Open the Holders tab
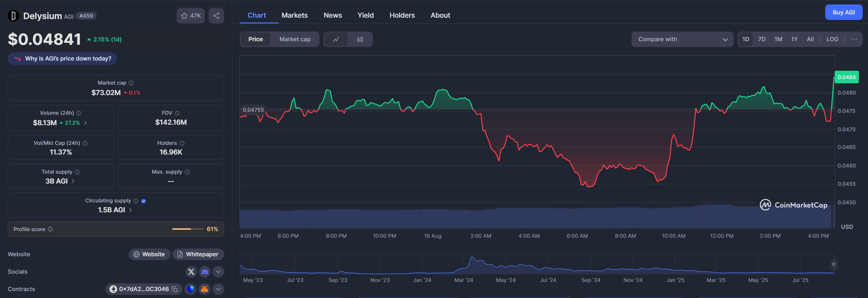 coord(402,15)
